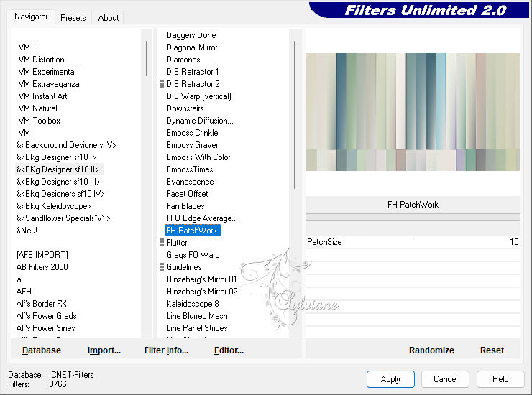Open Help for Filters Unlimited
Image resolution: width=532 pixels, height=395 pixels.
pyautogui.click(x=500, y=379)
